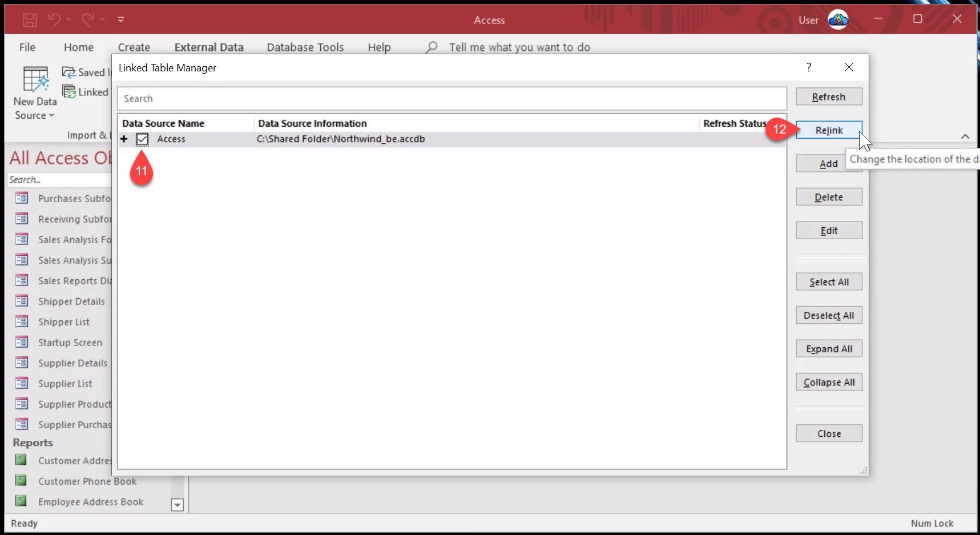Screen dimensions: 980x535
Task: Click the Delete button
Action: point(829,197)
